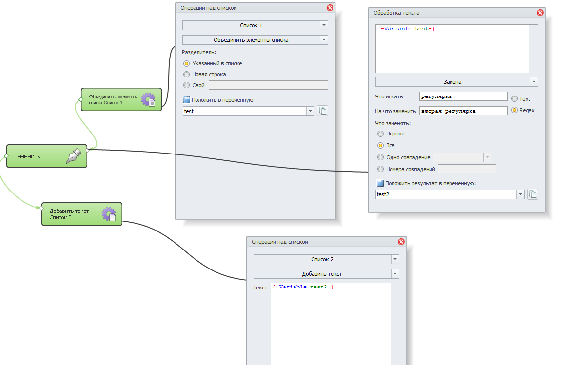Select Все replacement option
Screen dimensions: 588x365
(x=381, y=145)
